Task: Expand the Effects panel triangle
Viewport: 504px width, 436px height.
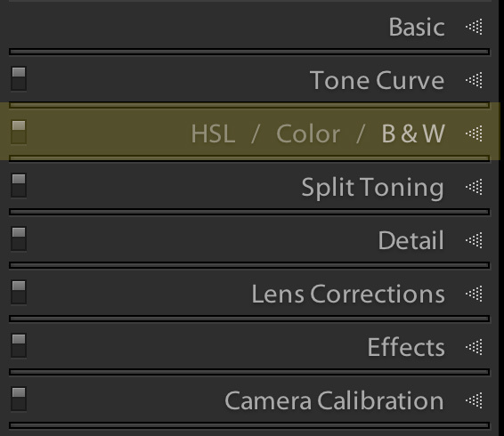Action: point(474,347)
